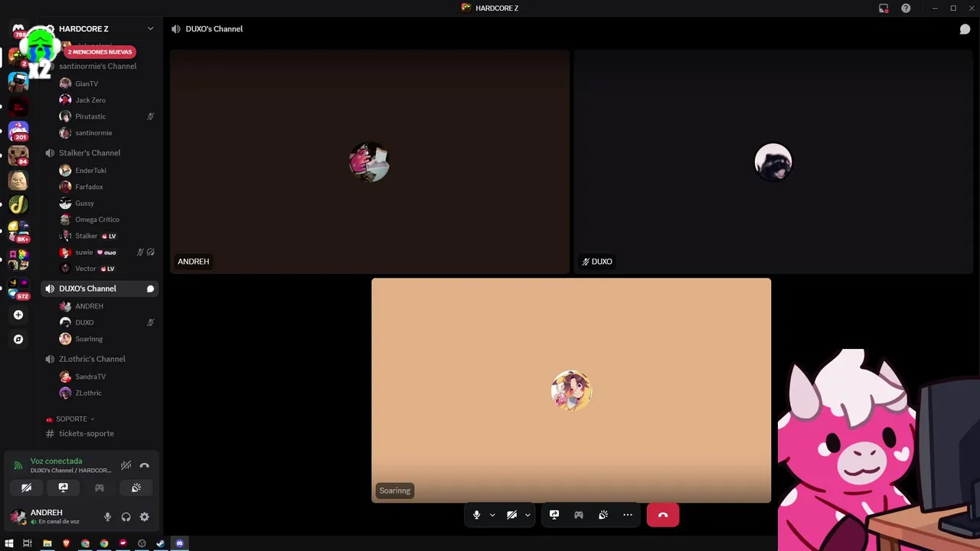Open soundboard from sidebar voice panel
The width and height of the screenshot is (980, 551).
coord(136,487)
